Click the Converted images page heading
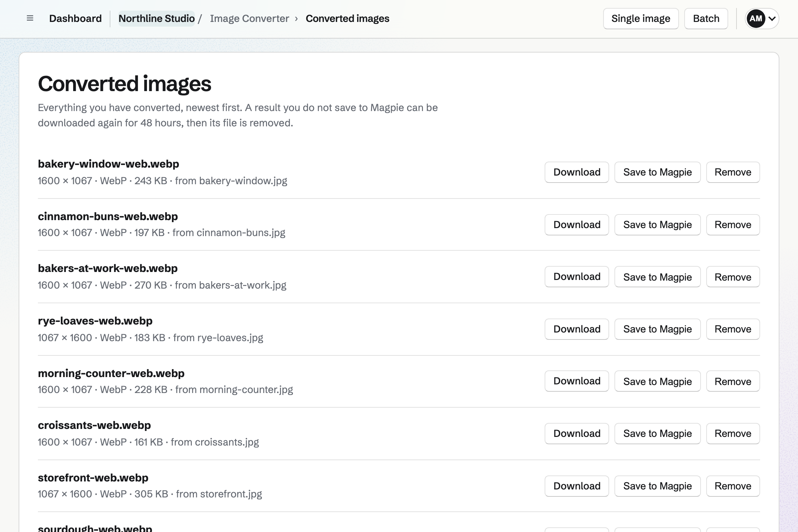Viewport: 798px width, 532px height. click(x=124, y=83)
